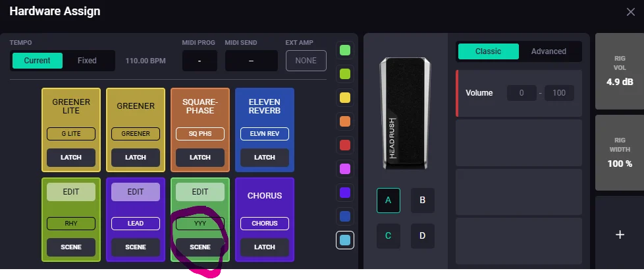Click SCENE button on YYY footswitch

point(200,247)
